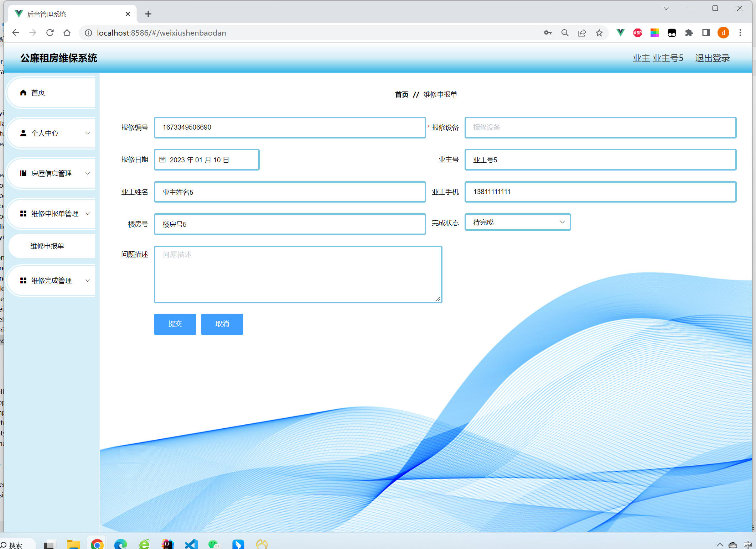The image size is (756, 549).
Task: Expand the 维修完成管理 menu
Action: [52, 281]
